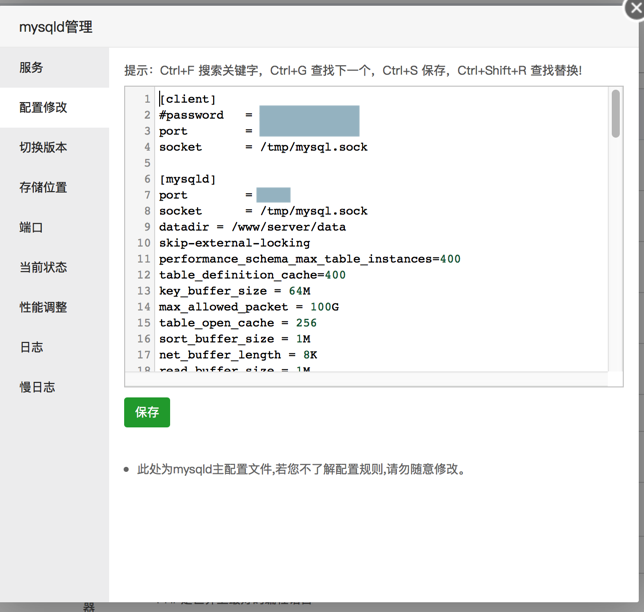The image size is (644, 612).
Task: Click [mysqld] section header line
Action: point(187,179)
